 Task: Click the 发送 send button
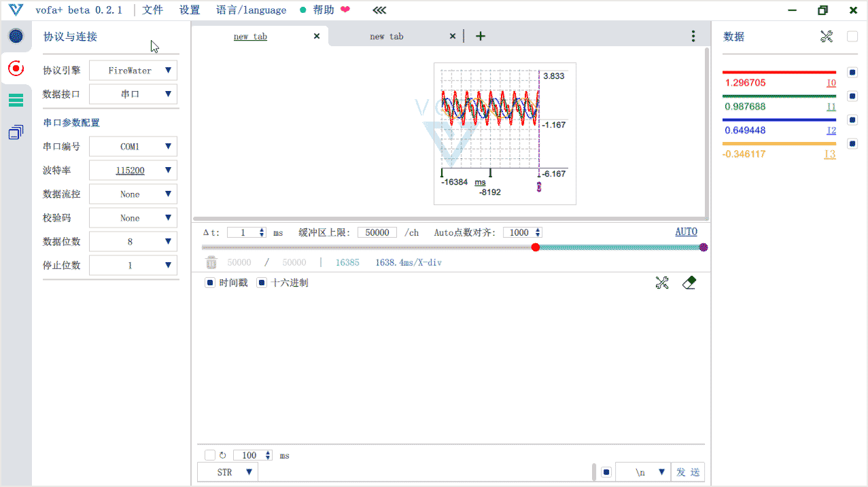click(688, 472)
